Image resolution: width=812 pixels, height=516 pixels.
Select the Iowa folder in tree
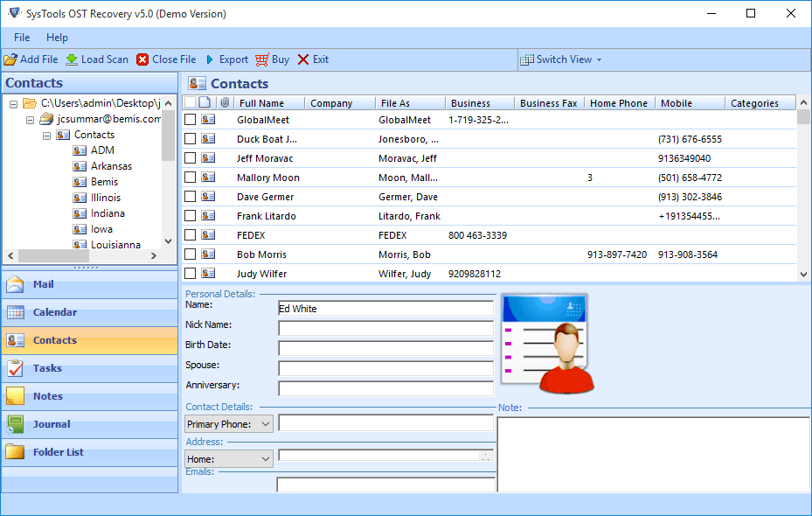pos(101,229)
